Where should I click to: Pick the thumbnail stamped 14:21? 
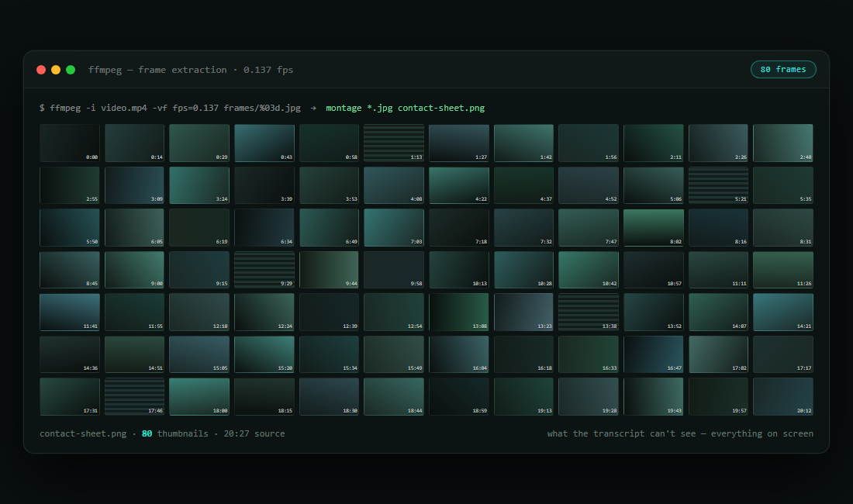pyautogui.click(x=783, y=312)
